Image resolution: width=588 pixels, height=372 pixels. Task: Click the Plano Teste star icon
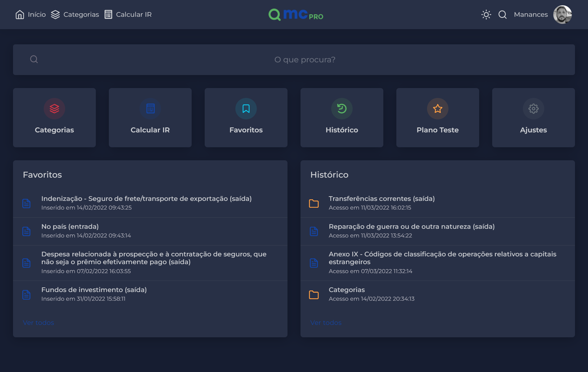[x=438, y=108]
